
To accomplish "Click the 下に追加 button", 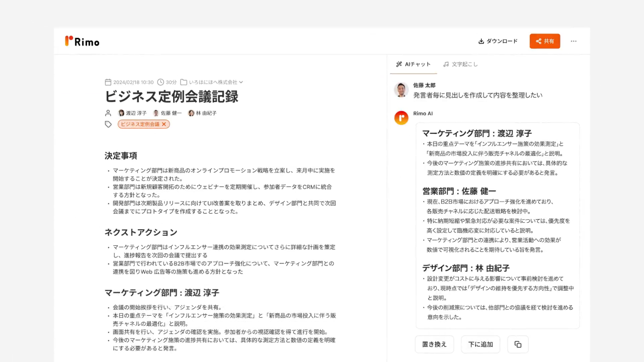I will (x=480, y=344).
